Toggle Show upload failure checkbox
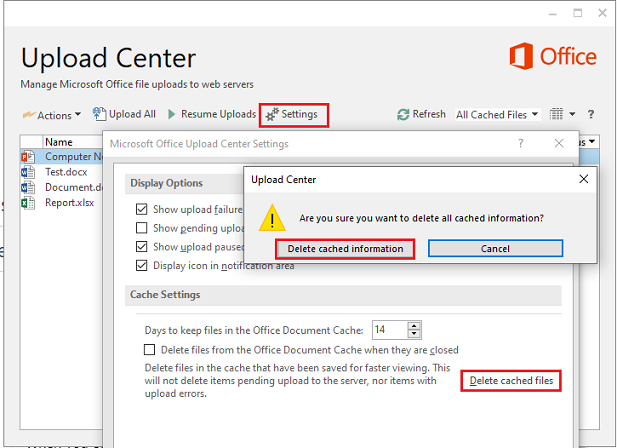This screenshot has height=448, width=617. tap(141, 209)
